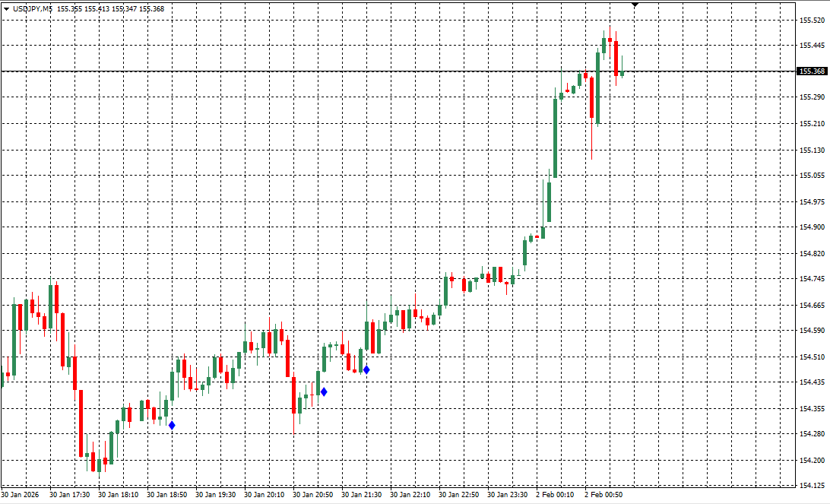This screenshot has height=504, width=830.
Task: Click the chart shift triangle marker
Action: pos(635,5)
